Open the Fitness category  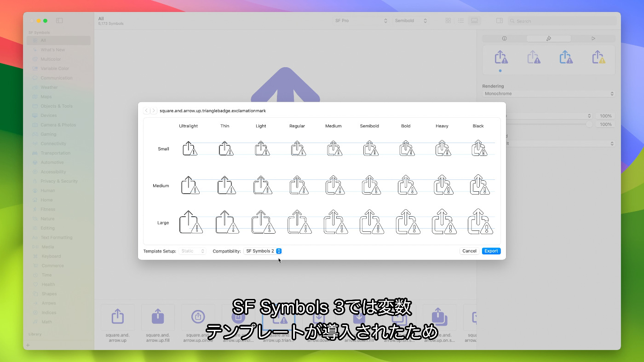(x=58, y=209)
